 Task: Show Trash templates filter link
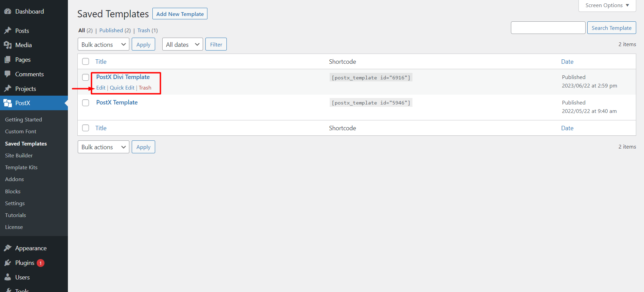[x=144, y=31]
